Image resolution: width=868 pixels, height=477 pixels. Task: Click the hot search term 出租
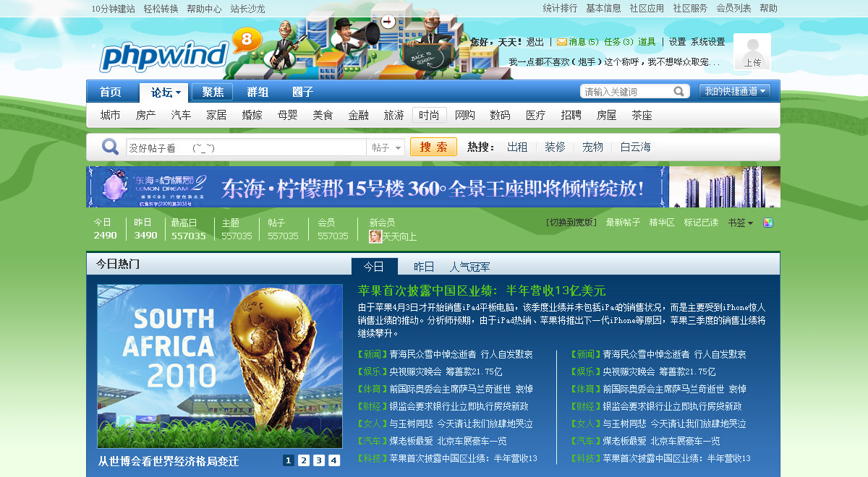tap(517, 147)
